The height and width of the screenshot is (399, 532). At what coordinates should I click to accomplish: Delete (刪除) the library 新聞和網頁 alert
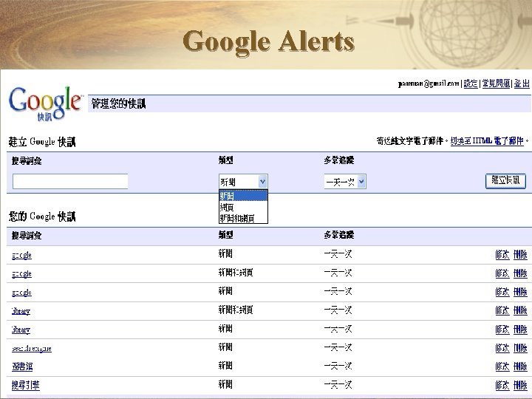[x=520, y=310]
